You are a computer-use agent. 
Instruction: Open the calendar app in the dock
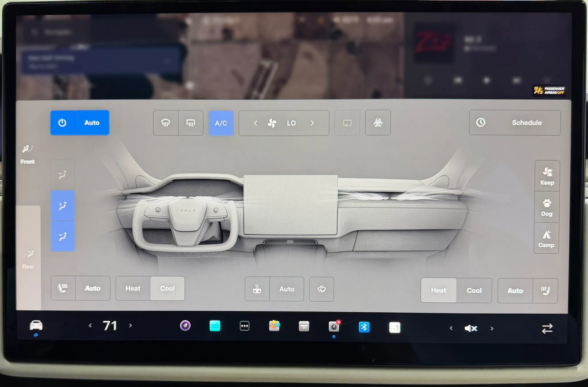[x=304, y=326]
